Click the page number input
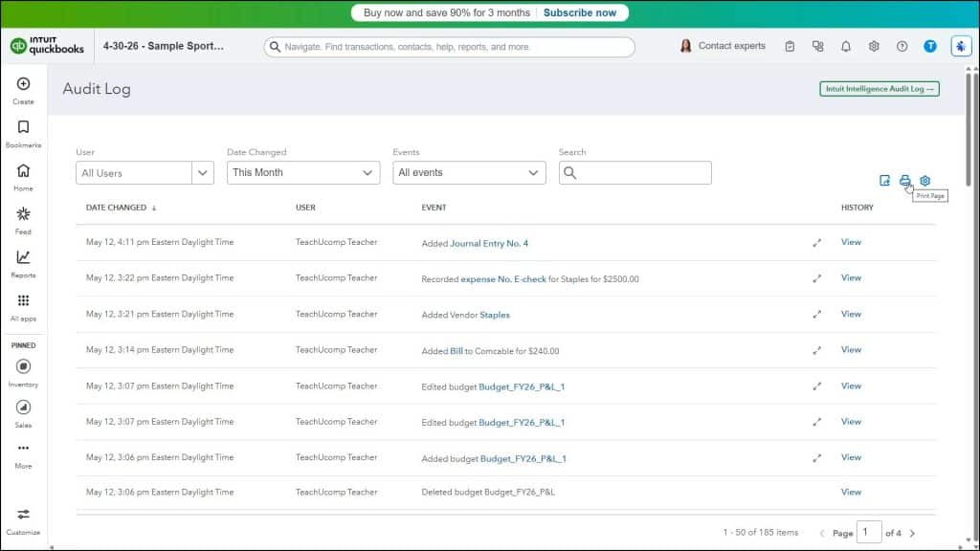 click(869, 532)
